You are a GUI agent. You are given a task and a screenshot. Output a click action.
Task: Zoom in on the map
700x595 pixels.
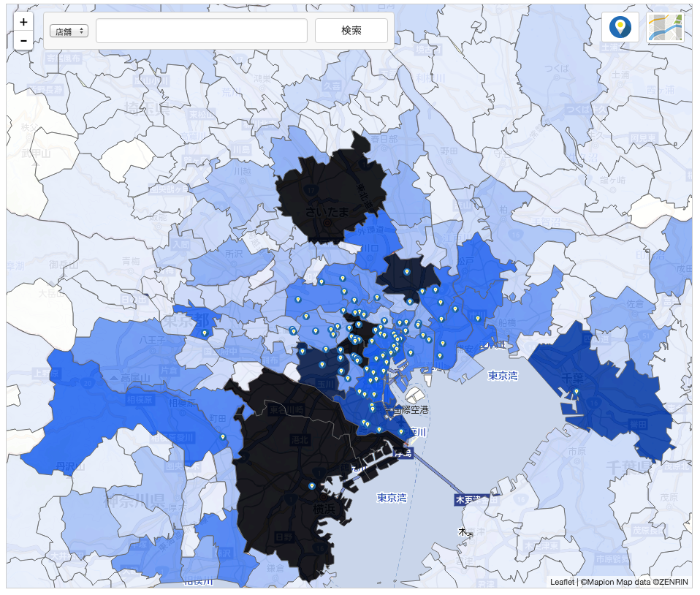pos(23,22)
